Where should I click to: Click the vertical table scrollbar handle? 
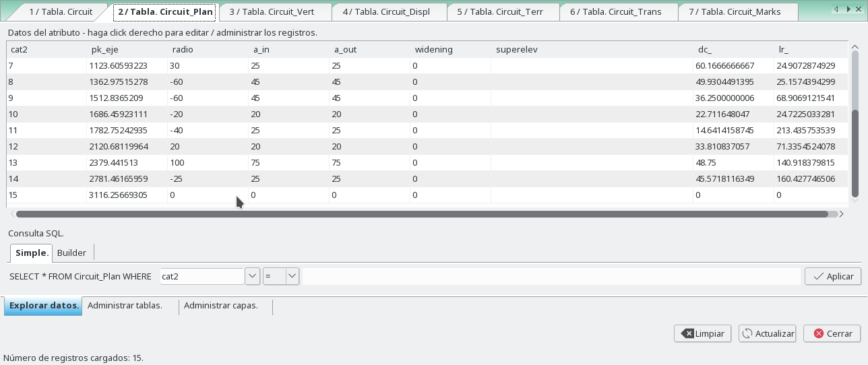pyautogui.click(x=855, y=156)
